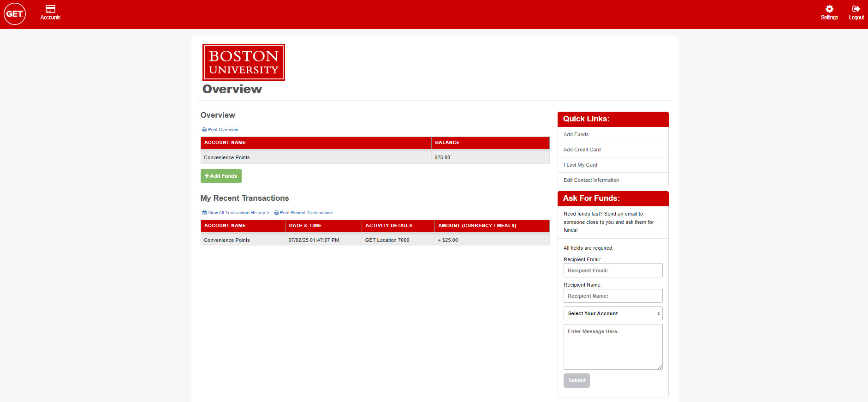This screenshot has width=868, height=402.
Task: Select Add Funds in Quick Links
Action: (x=613, y=134)
